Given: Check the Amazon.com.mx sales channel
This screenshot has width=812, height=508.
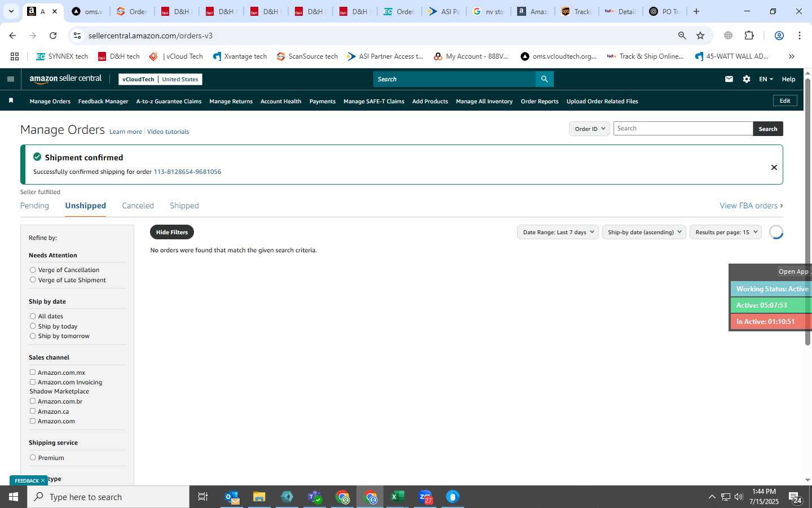Looking at the screenshot, I should pyautogui.click(x=33, y=373).
